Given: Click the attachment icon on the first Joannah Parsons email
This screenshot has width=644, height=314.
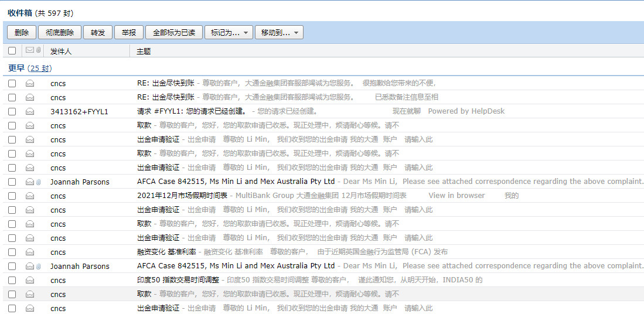Looking at the screenshot, I should pyautogui.click(x=38, y=182).
